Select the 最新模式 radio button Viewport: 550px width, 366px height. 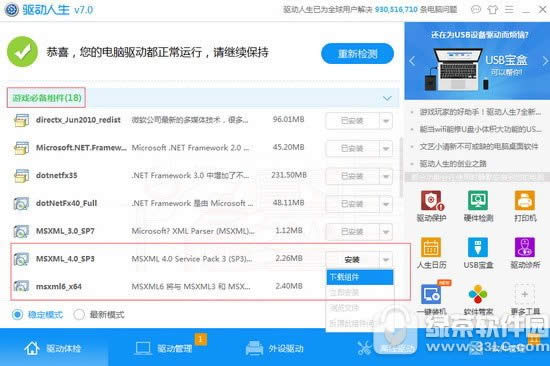coord(79,314)
